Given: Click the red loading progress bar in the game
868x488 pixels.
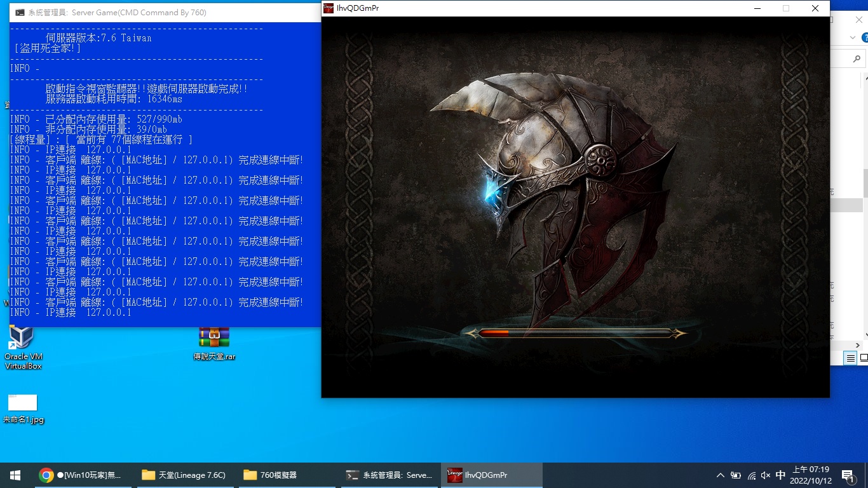Looking at the screenshot, I should (x=576, y=333).
